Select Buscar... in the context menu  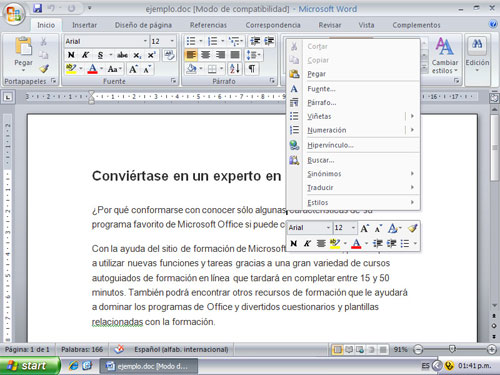(x=353, y=160)
